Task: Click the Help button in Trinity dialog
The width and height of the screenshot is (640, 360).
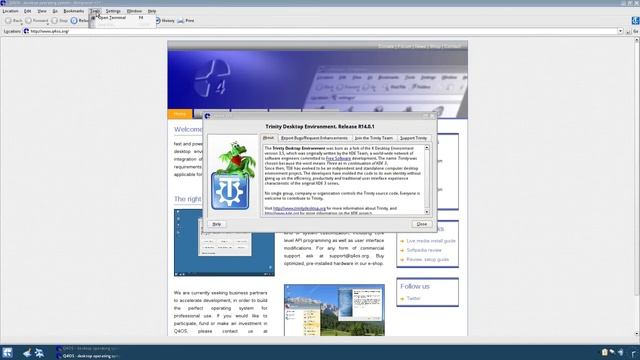Action: 216,224
